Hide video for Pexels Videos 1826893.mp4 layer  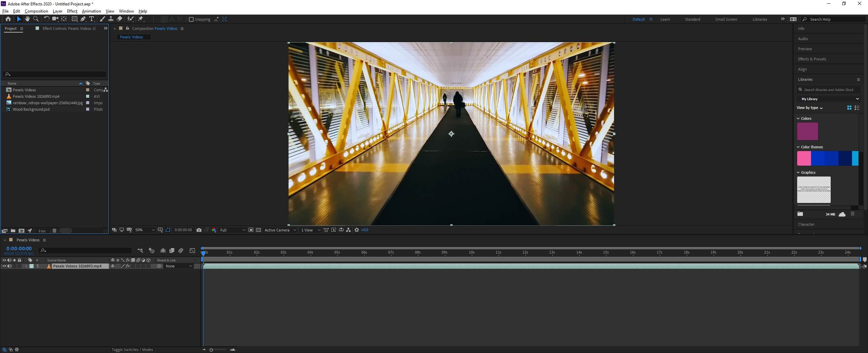[x=4, y=266]
